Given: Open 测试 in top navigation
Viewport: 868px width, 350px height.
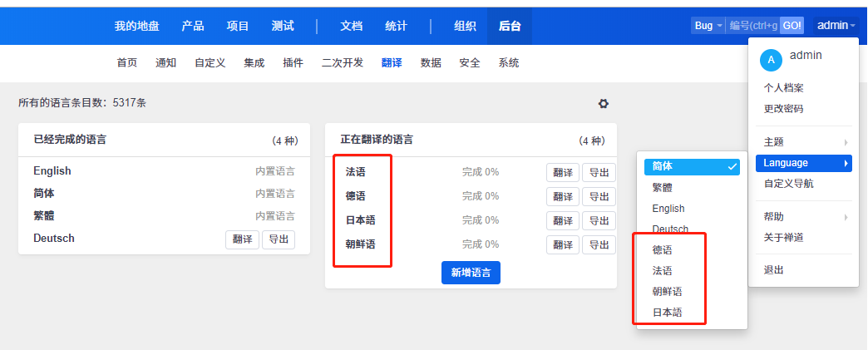Looking at the screenshot, I should pyautogui.click(x=283, y=26).
